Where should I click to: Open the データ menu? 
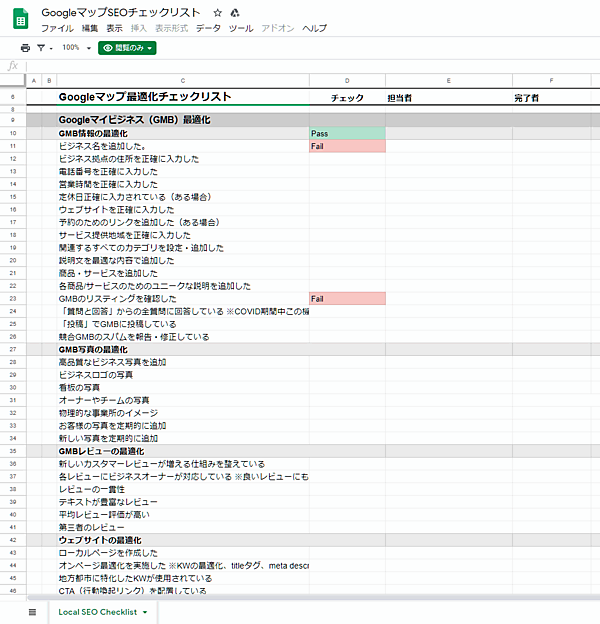(x=208, y=29)
